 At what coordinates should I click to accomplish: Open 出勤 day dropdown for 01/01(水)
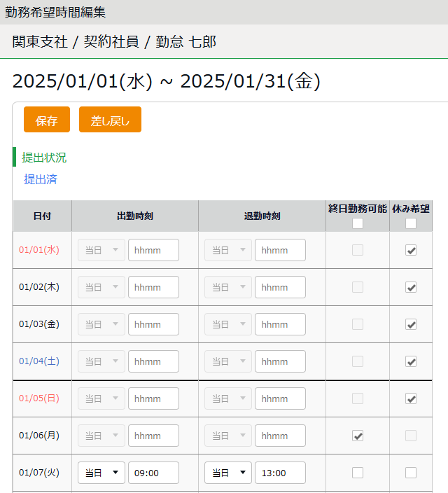pos(101,250)
